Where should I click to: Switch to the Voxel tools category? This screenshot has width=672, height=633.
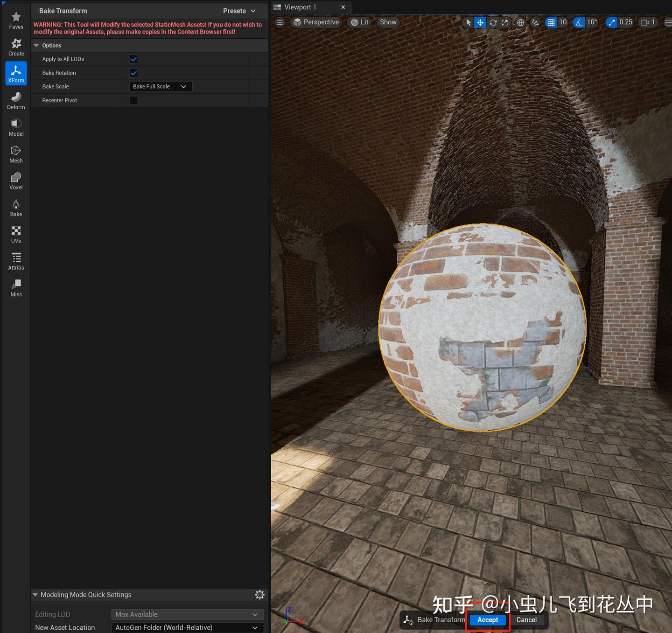pyautogui.click(x=16, y=180)
